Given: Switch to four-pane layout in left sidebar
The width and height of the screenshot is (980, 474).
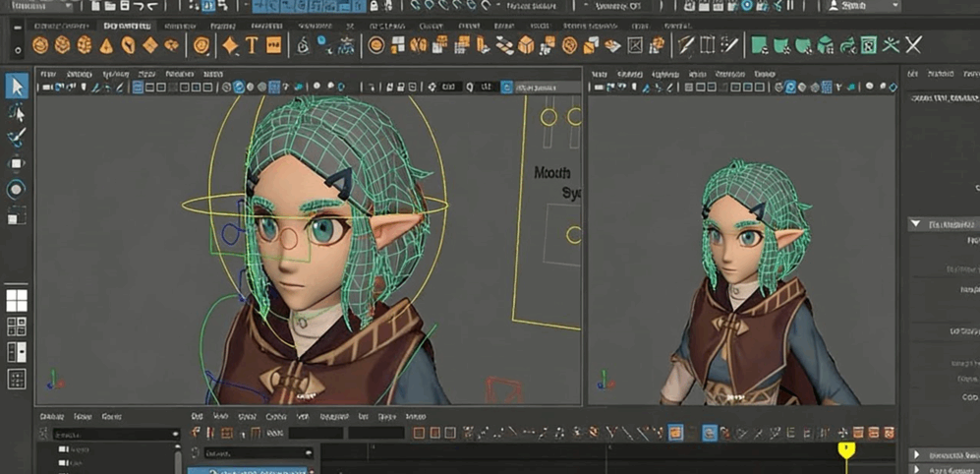Looking at the screenshot, I should coord(17,301).
